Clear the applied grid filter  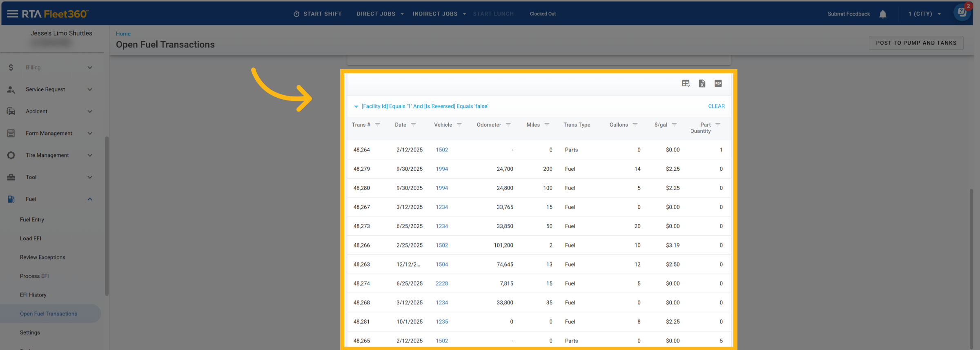716,106
